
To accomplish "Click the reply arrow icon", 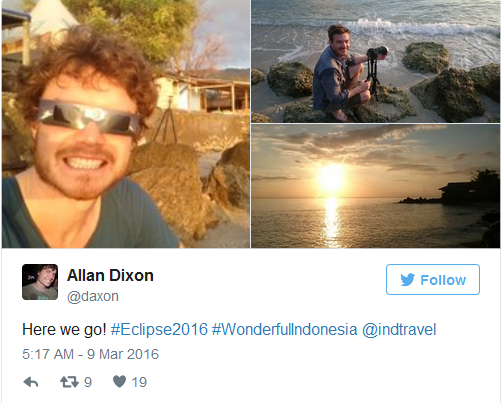I will pos(31,382).
